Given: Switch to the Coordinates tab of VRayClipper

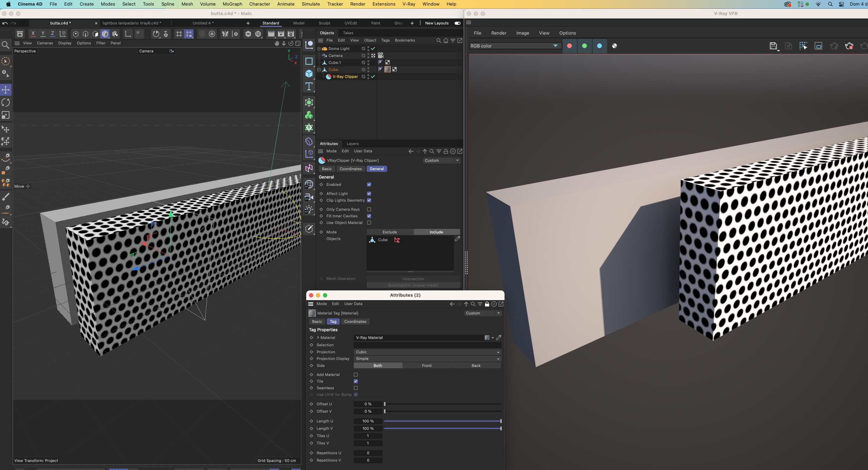Looking at the screenshot, I should [351, 169].
